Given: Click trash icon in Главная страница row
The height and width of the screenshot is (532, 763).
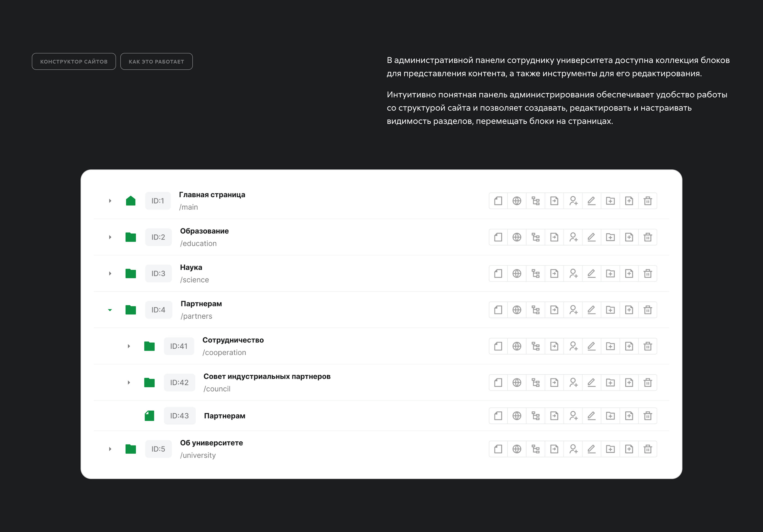Looking at the screenshot, I should coord(647,201).
